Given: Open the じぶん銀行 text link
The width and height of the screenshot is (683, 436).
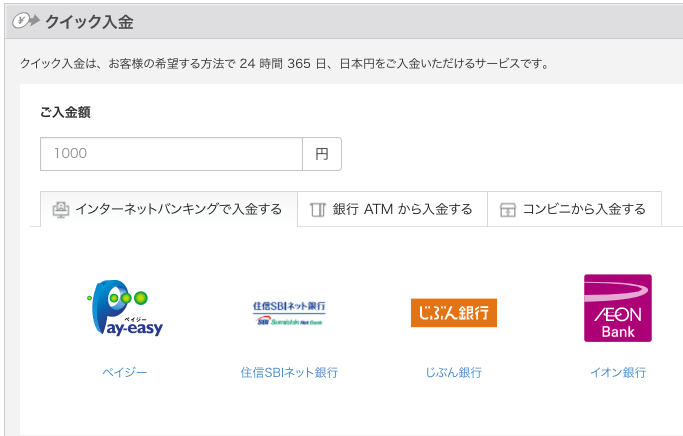Looking at the screenshot, I should pyautogui.click(x=453, y=372).
